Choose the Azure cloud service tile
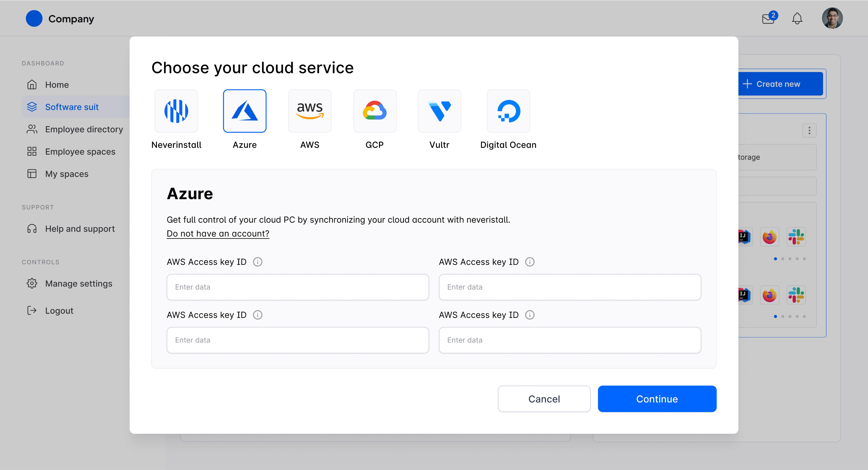The height and width of the screenshot is (470, 868). tap(245, 111)
